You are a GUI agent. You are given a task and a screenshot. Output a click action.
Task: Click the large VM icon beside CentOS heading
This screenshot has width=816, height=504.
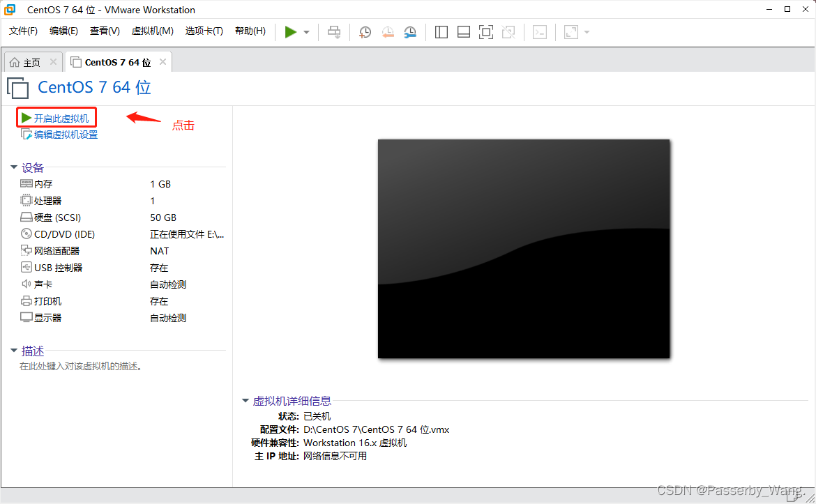[17, 88]
